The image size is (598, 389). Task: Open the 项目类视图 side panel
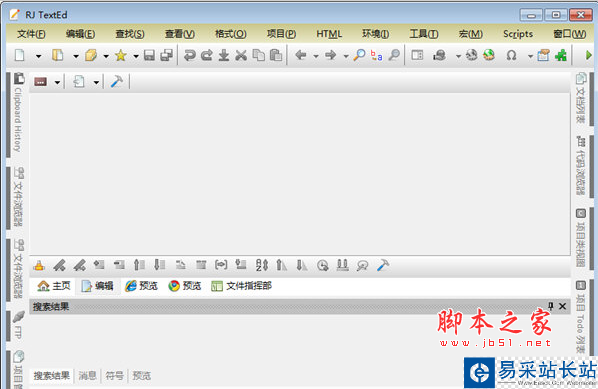click(x=580, y=238)
